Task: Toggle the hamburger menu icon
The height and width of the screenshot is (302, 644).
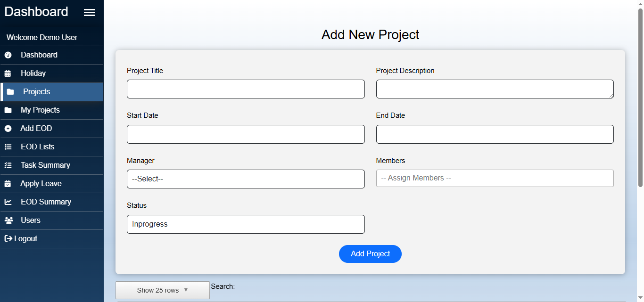Action: coord(89,13)
